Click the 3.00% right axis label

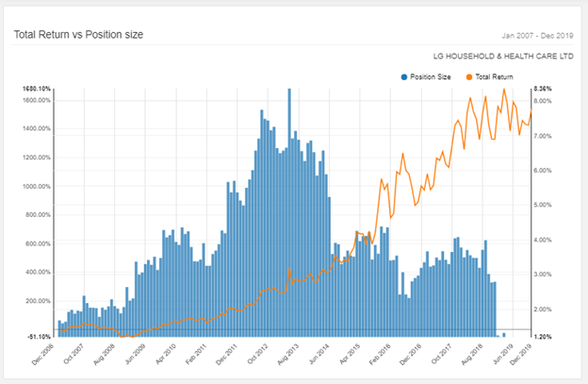click(x=543, y=275)
